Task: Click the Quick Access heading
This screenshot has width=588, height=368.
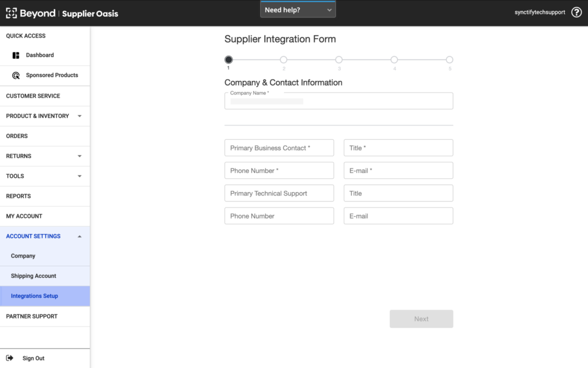Action: coord(25,36)
